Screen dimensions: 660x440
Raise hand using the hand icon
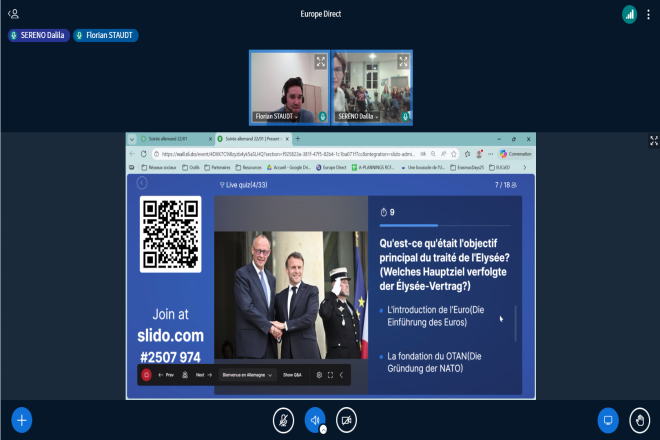pos(638,420)
